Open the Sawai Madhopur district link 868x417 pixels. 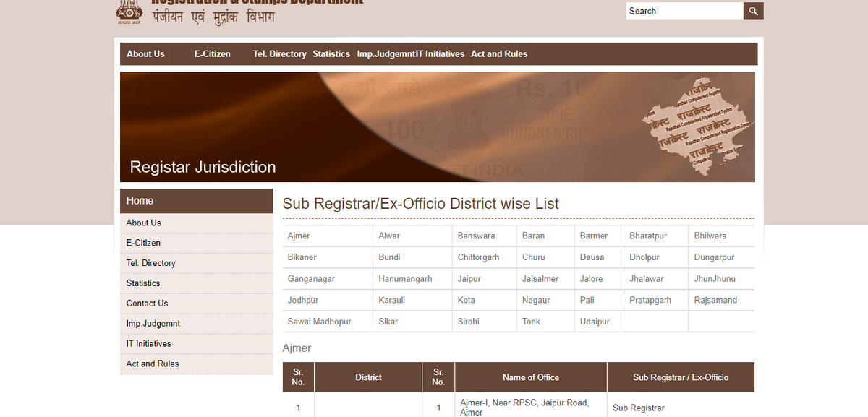coord(320,322)
